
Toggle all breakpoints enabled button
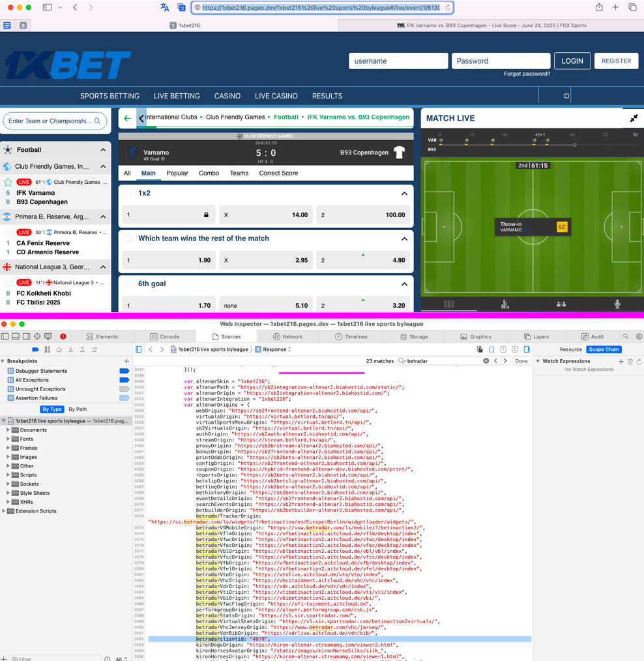coord(35,349)
